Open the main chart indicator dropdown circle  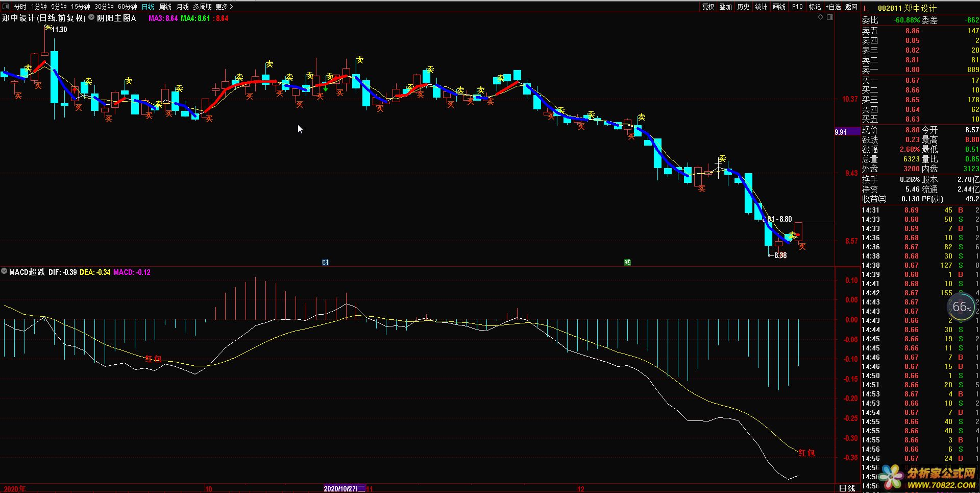pyautogui.click(x=91, y=17)
